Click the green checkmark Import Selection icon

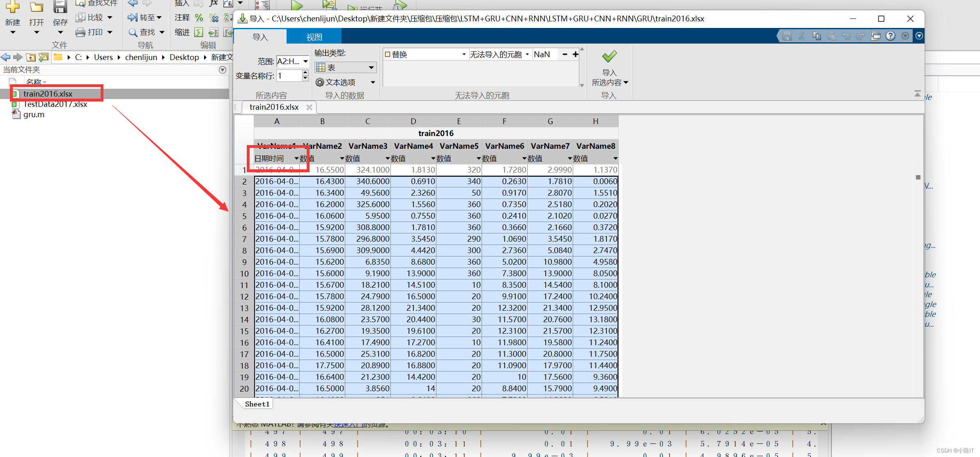click(x=609, y=56)
